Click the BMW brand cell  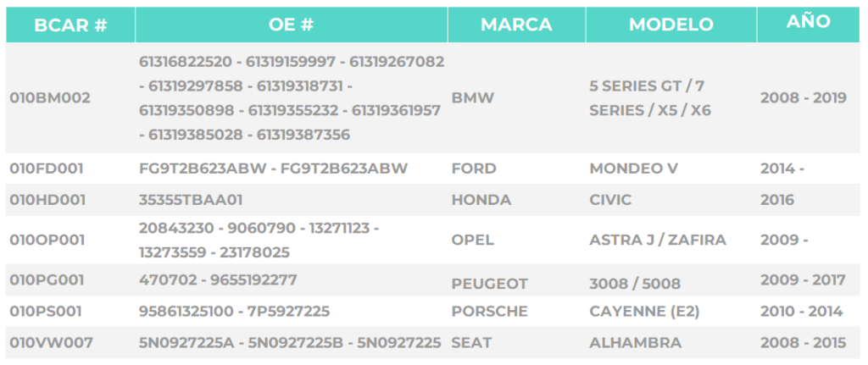[473, 98]
